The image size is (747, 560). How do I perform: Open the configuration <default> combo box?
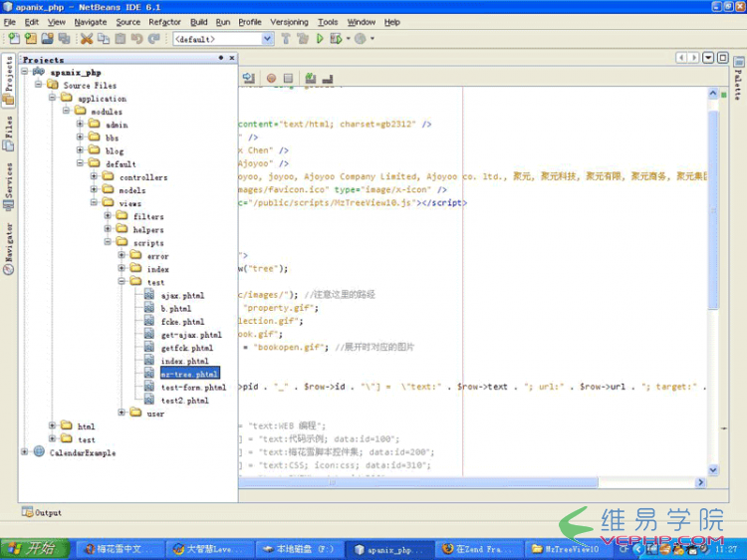[223, 39]
